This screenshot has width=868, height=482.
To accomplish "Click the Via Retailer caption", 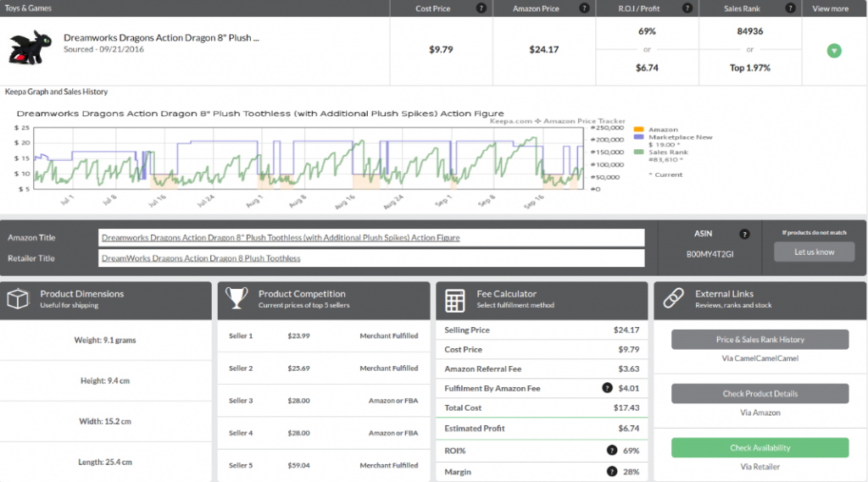I will pos(760,467).
